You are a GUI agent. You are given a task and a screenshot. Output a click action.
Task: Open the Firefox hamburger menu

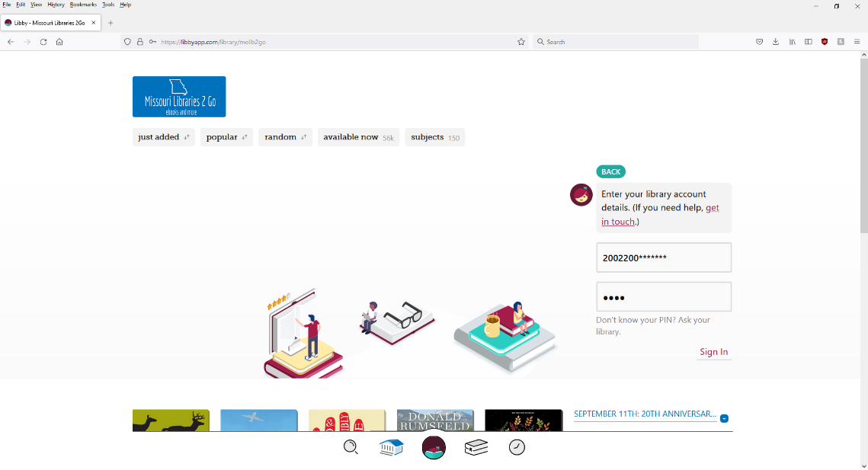(857, 42)
